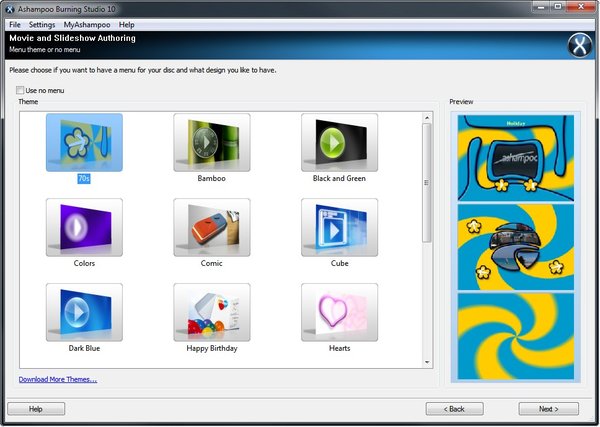
Task: Pick the Black and Green theme
Action: [339, 142]
